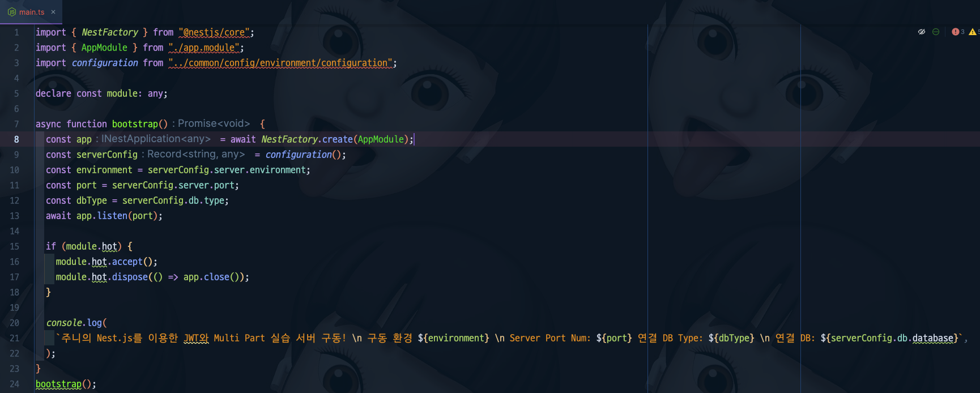Close the main.ts tab
This screenshot has height=393, width=980.
click(x=53, y=12)
